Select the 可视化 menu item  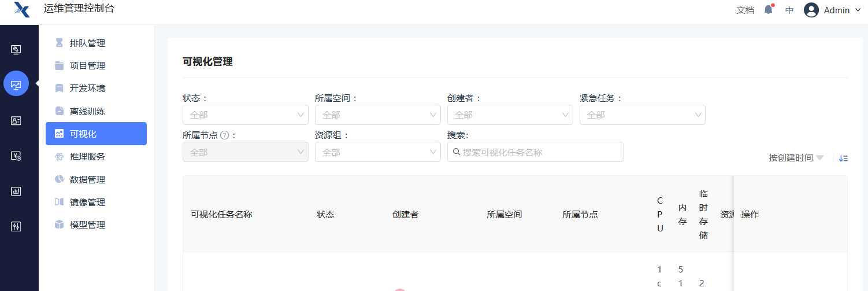(96, 134)
